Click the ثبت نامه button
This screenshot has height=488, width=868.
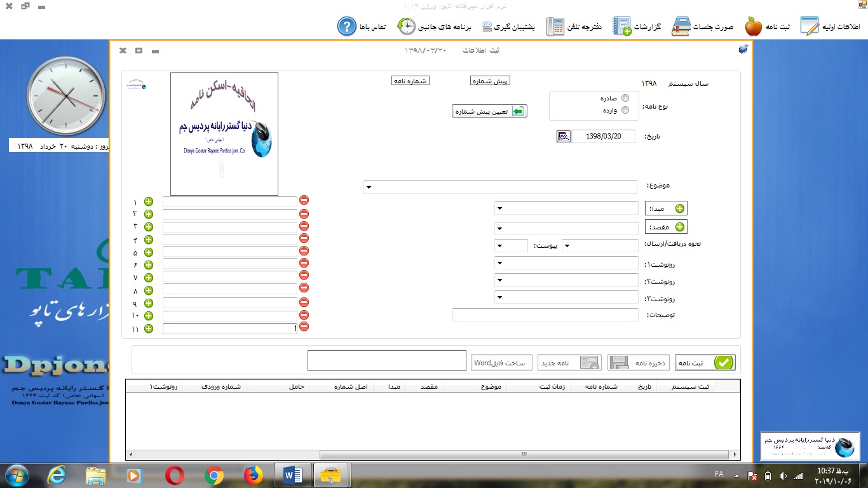705,362
